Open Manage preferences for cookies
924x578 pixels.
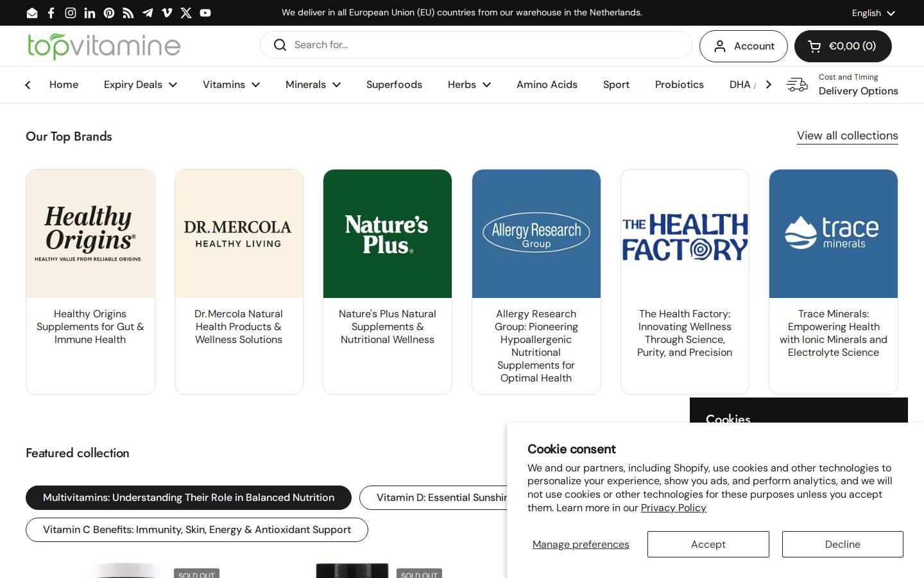pos(581,545)
